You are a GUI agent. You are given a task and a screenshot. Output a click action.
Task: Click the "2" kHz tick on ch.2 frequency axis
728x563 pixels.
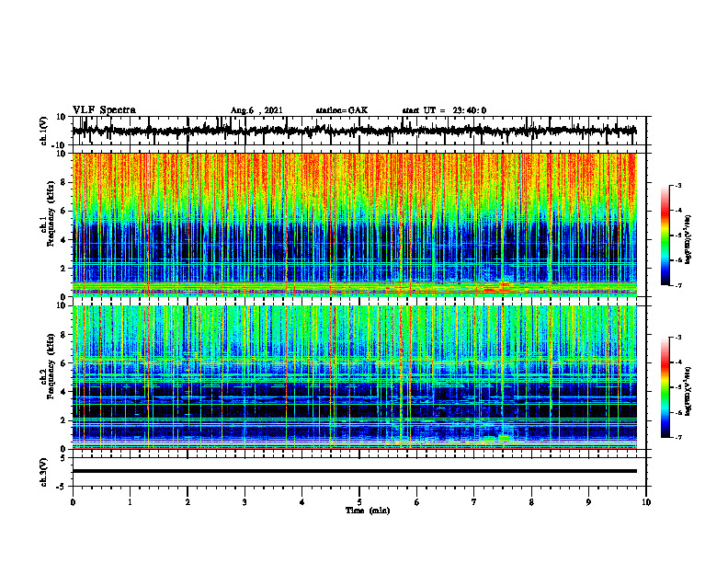pyautogui.click(x=64, y=420)
